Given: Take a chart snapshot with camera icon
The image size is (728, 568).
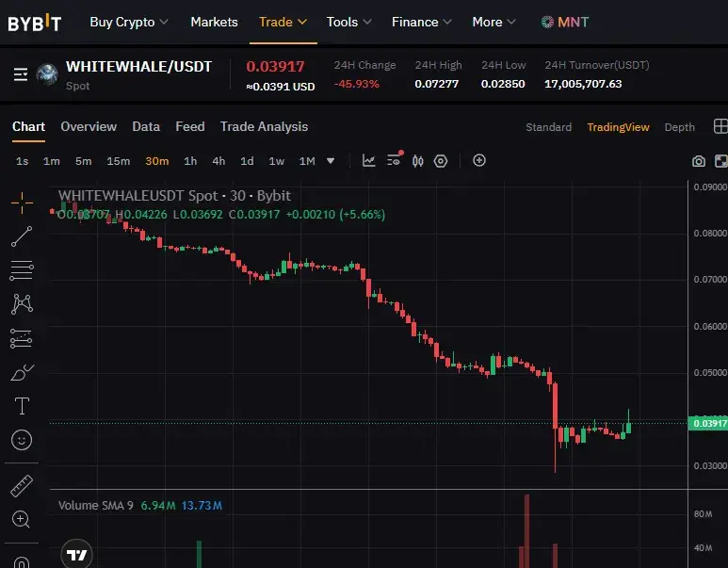Looking at the screenshot, I should (698, 161).
